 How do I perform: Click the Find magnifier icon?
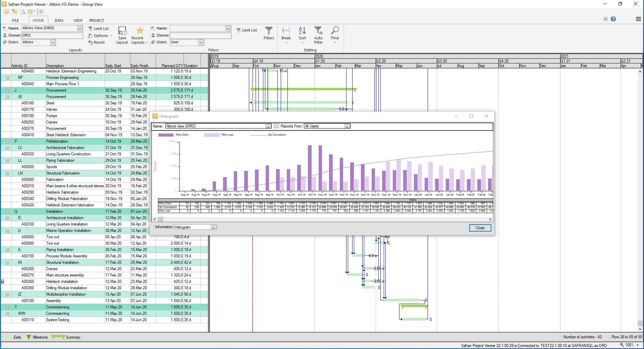[x=335, y=31]
